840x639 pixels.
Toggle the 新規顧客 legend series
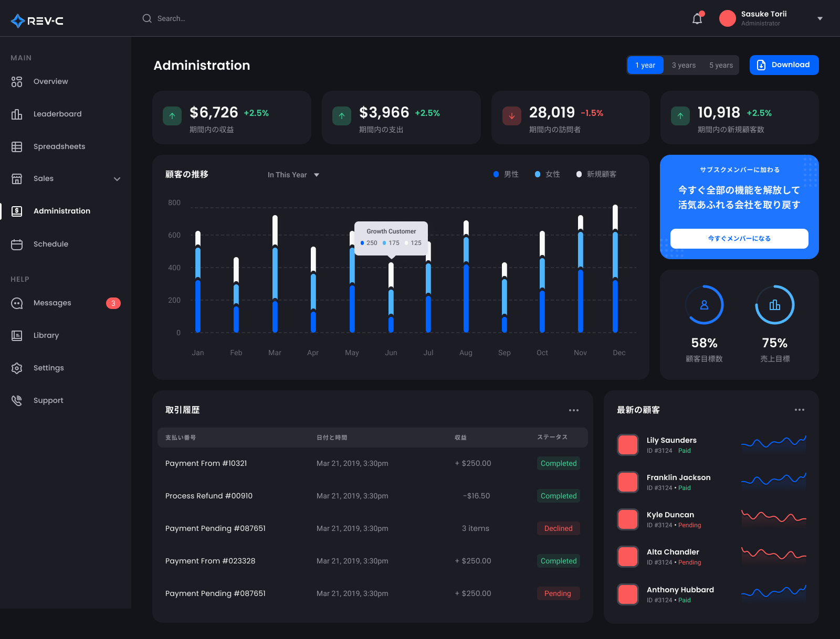[x=596, y=174]
